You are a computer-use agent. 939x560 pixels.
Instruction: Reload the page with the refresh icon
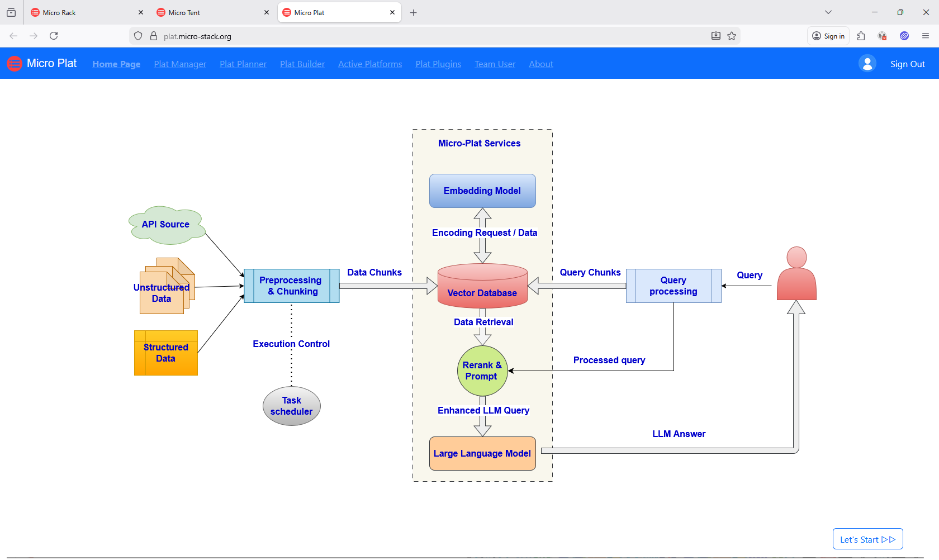[54, 36]
